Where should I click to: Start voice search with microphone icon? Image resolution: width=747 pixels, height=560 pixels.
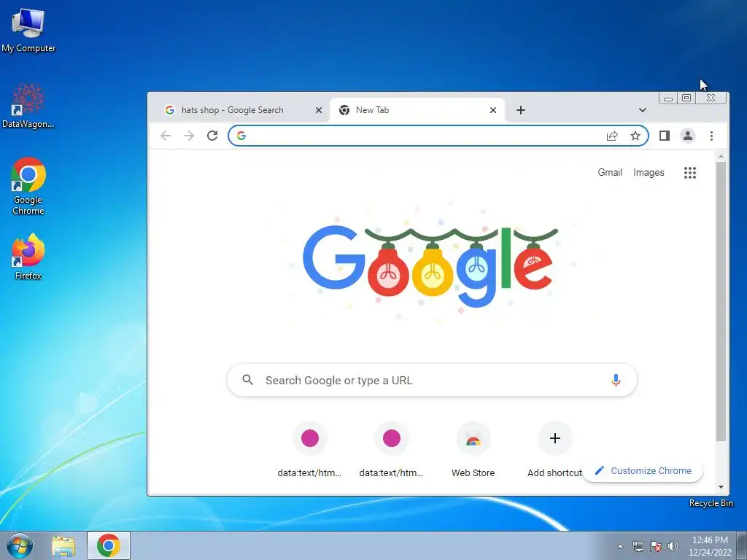pos(616,380)
